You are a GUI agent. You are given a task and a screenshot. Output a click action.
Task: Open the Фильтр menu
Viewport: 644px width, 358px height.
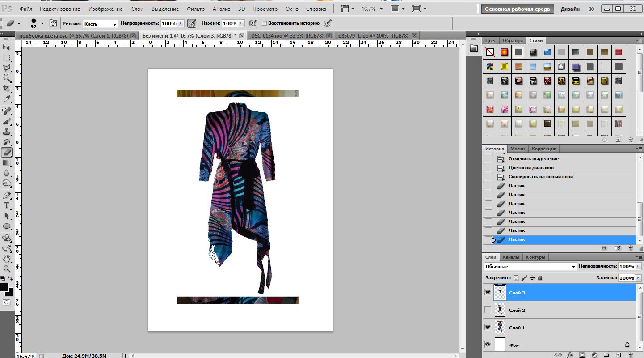click(195, 9)
